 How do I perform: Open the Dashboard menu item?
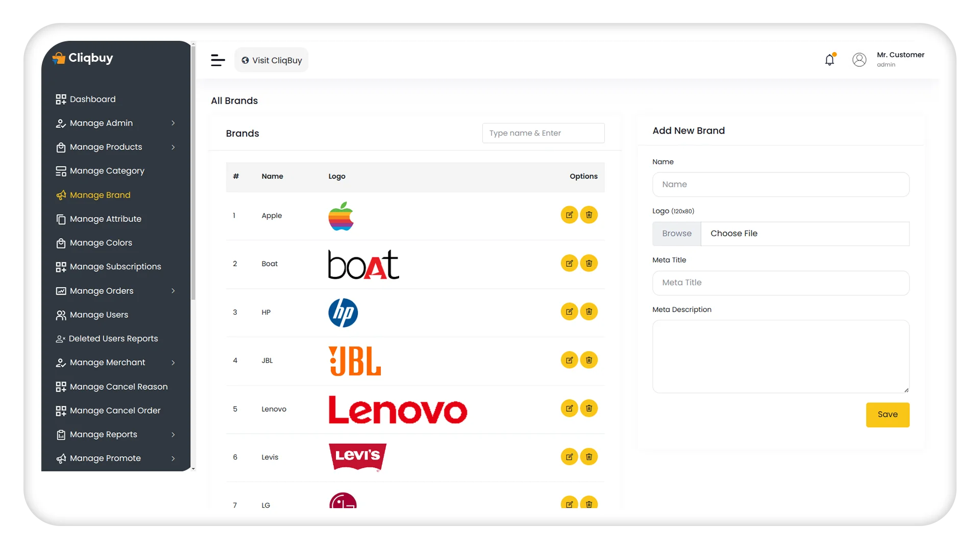[x=92, y=99]
